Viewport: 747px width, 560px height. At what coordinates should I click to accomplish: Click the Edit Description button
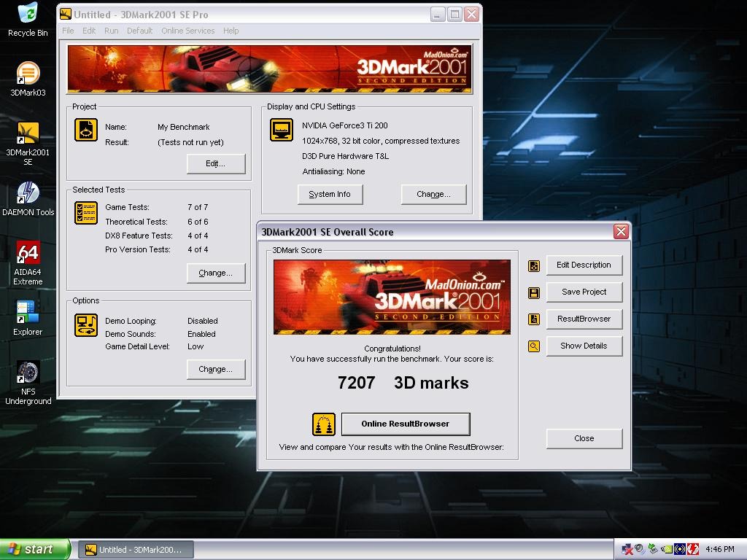(584, 265)
